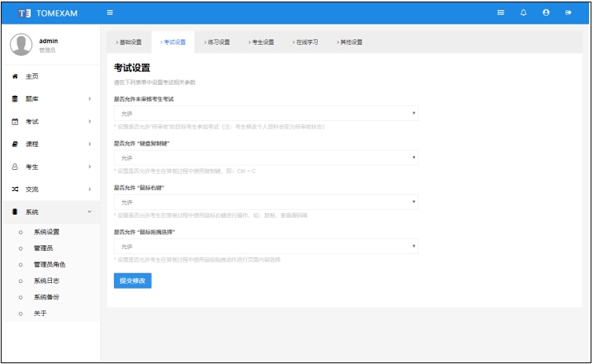Screen dimensions: 593x364
Task: Open 管理员 submenu item
Action: 43,248
